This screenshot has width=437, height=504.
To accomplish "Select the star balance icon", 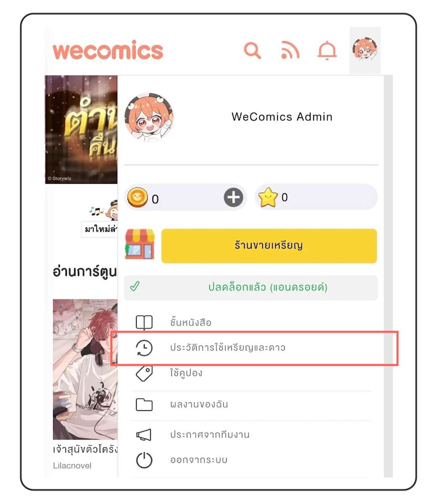I will (x=268, y=197).
